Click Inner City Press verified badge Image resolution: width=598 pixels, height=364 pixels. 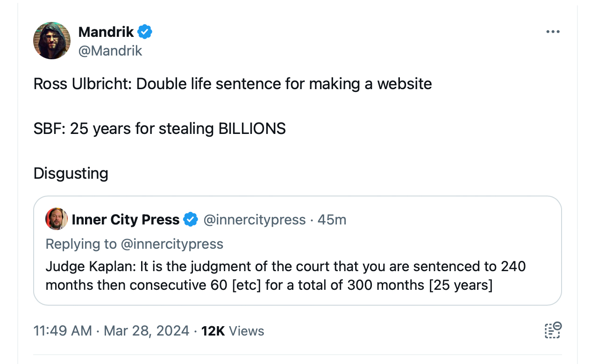click(x=190, y=219)
